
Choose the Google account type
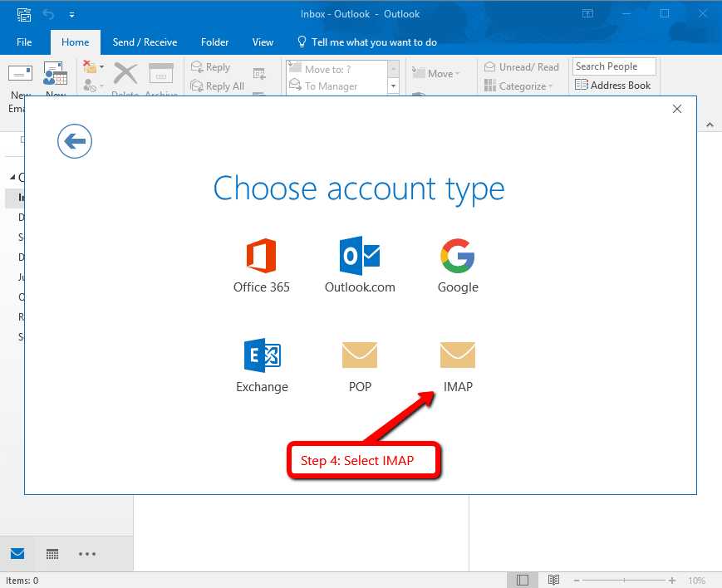point(458,266)
